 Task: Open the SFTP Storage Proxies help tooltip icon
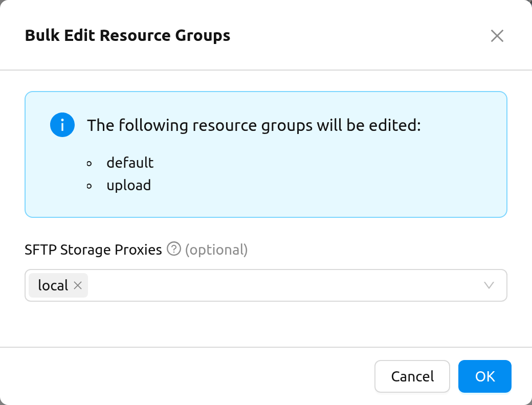pyautogui.click(x=174, y=249)
